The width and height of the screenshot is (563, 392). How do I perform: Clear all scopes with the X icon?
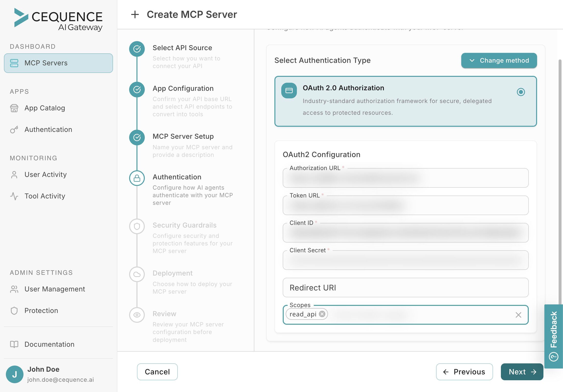pos(518,315)
